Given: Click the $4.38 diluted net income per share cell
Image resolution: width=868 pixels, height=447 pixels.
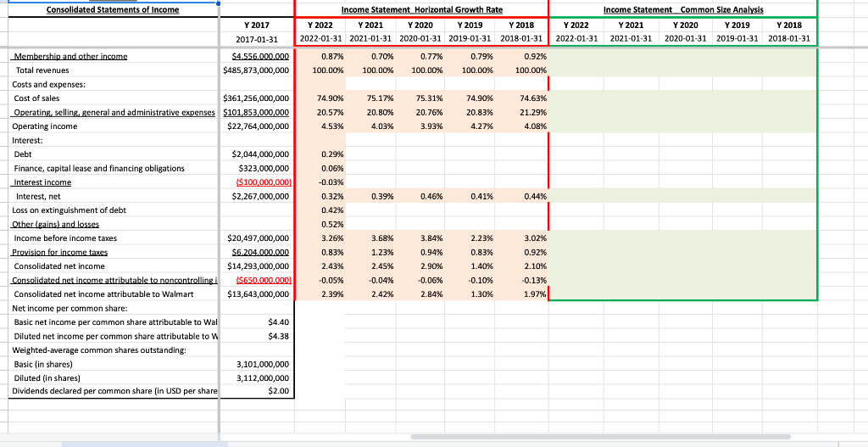Looking at the screenshot, I should (258, 336).
